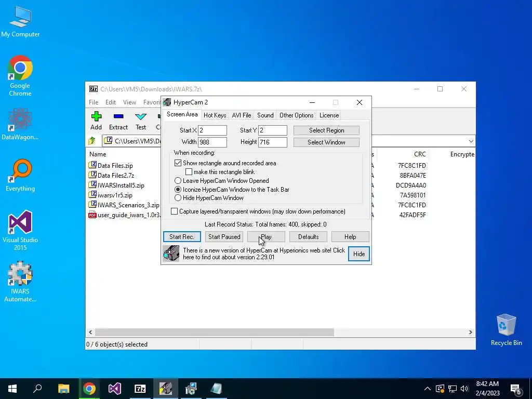This screenshot has height=399, width=532.
Task: Click the 7-Zip horizontal scrollbar thumb
Action: pyautogui.click(x=214, y=332)
